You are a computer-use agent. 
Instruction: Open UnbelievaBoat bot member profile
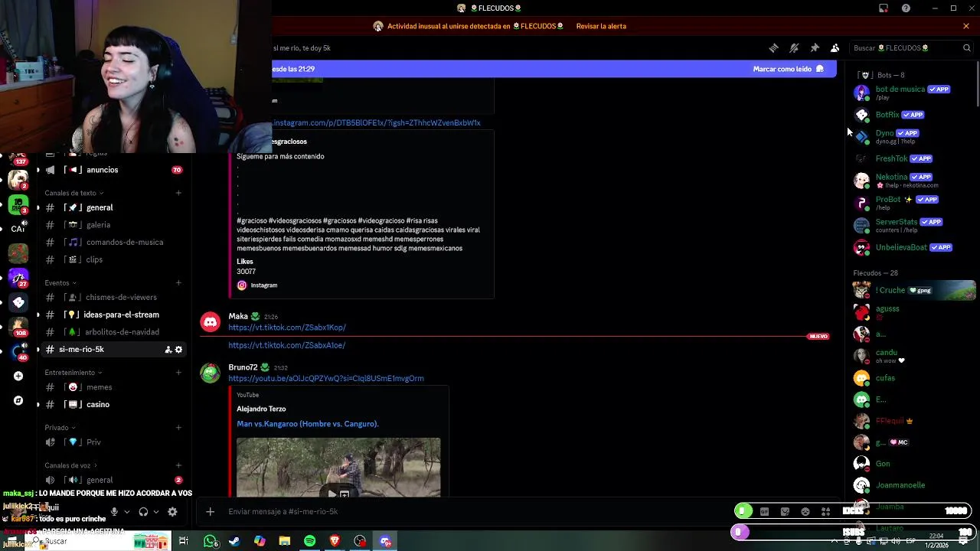(913, 247)
